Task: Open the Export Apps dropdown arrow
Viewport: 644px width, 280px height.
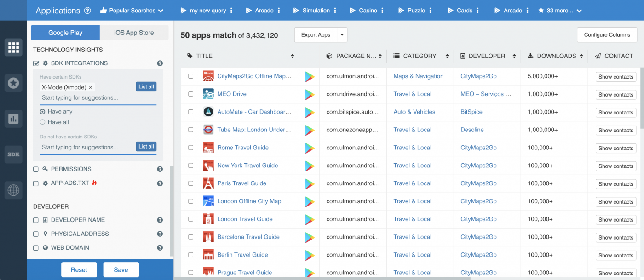Action: 341,34
